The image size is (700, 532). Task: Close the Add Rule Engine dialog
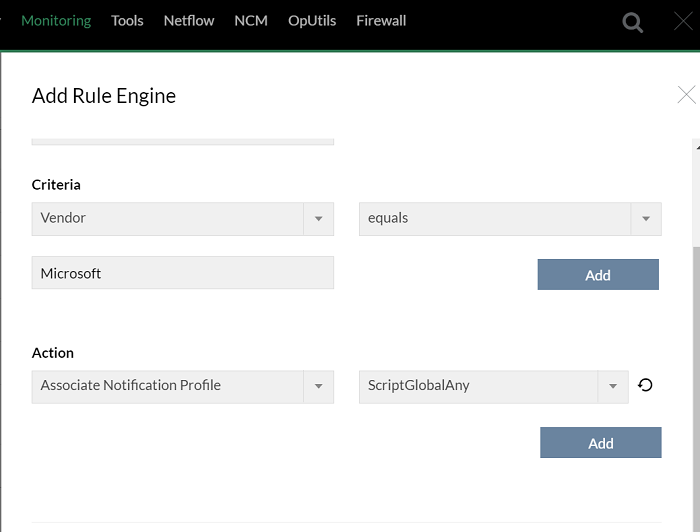tap(686, 95)
